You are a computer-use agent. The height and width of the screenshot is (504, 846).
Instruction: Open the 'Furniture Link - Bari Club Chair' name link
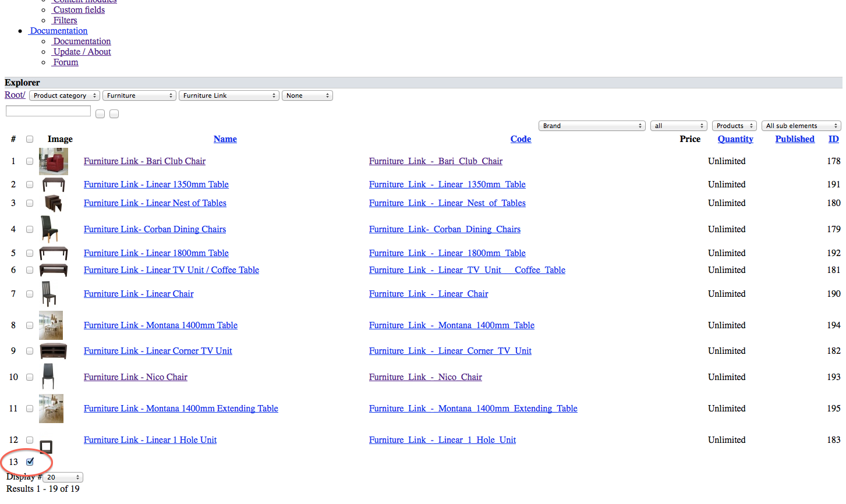point(144,161)
